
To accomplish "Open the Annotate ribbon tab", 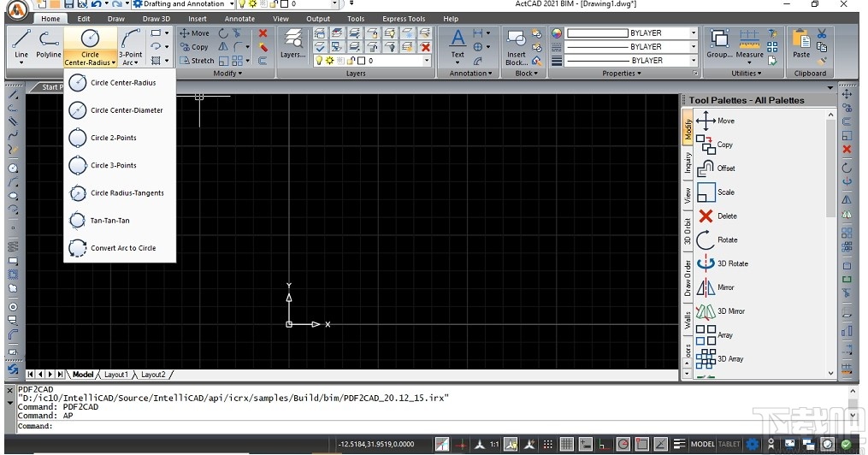I will [x=239, y=18].
